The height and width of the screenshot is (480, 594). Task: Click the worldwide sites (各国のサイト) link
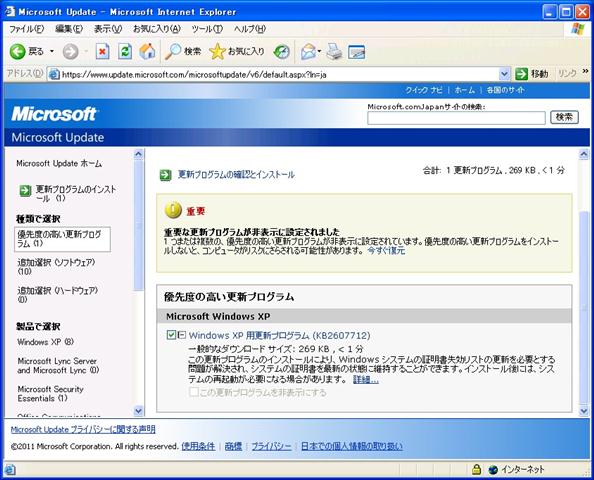point(506,90)
